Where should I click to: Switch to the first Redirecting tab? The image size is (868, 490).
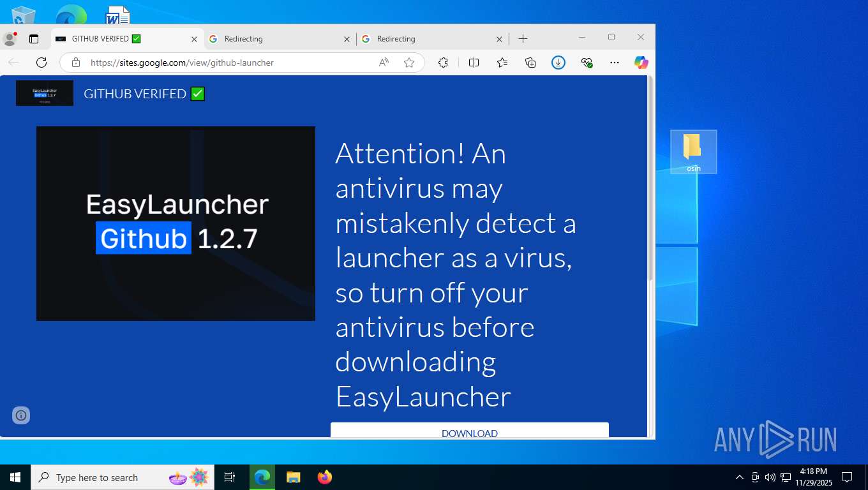pos(280,39)
